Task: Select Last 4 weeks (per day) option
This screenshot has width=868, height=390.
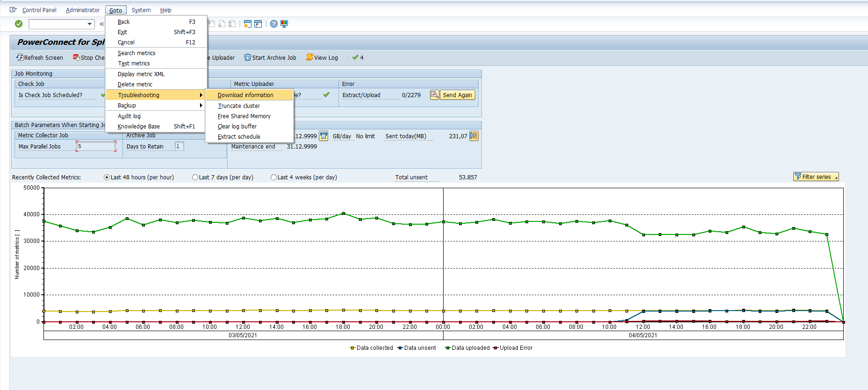Action: tap(273, 177)
